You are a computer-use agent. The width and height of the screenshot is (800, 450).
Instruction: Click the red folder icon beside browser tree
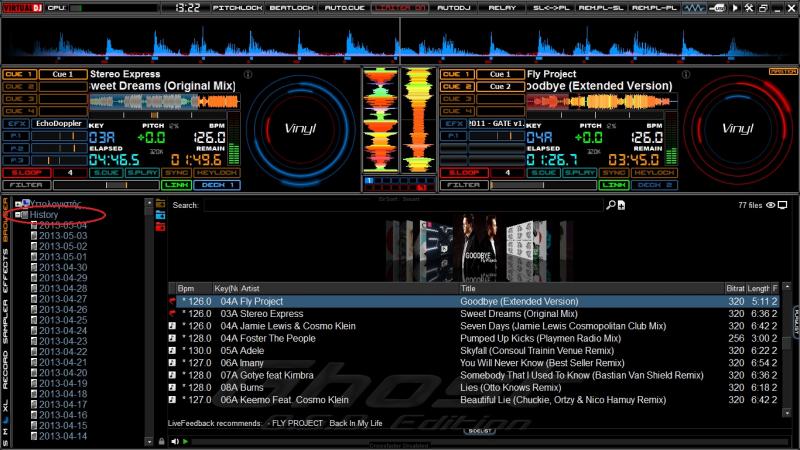(x=160, y=226)
